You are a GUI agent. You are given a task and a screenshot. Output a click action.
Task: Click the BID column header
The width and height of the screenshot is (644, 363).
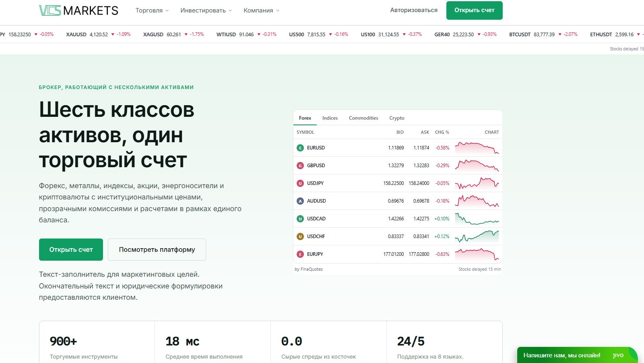(400, 132)
